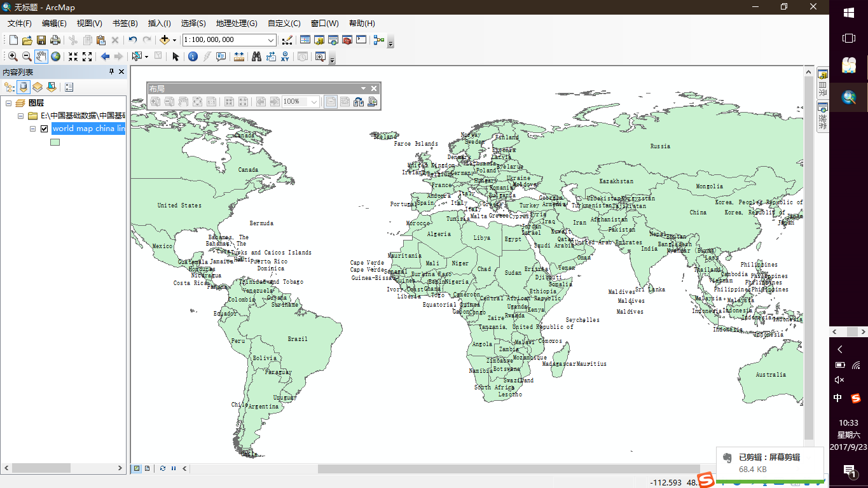Click the Full Extent globe icon

pyautogui.click(x=56, y=57)
